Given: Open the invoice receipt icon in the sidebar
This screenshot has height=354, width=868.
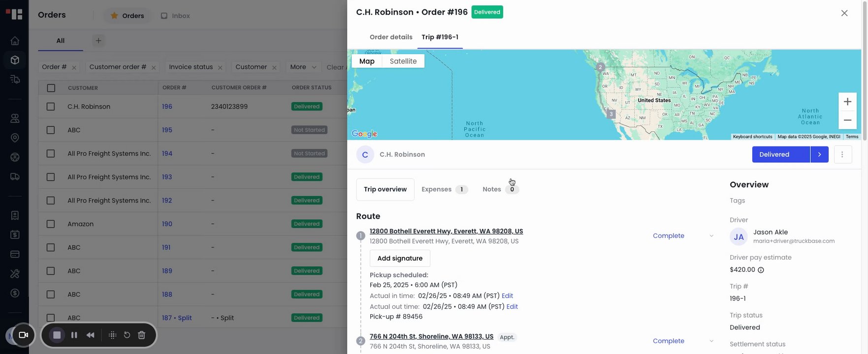Looking at the screenshot, I should tap(15, 215).
